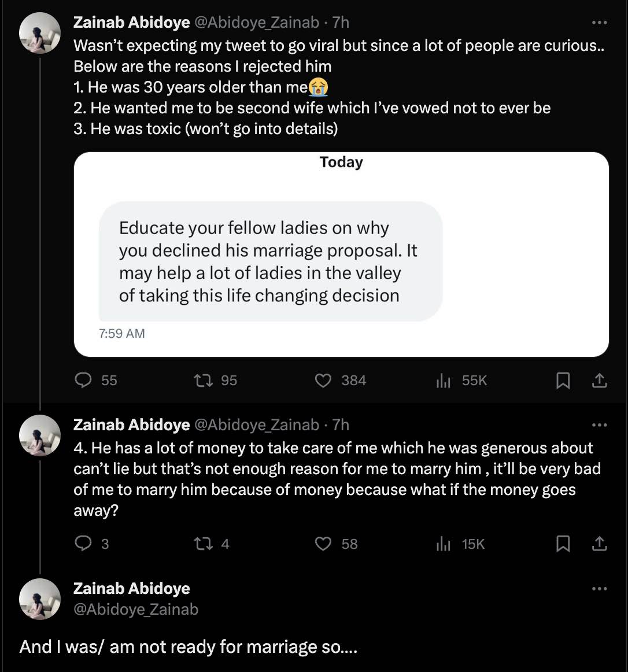View analytics showing 15K views
This screenshot has height=672, width=628.
[443, 544]
